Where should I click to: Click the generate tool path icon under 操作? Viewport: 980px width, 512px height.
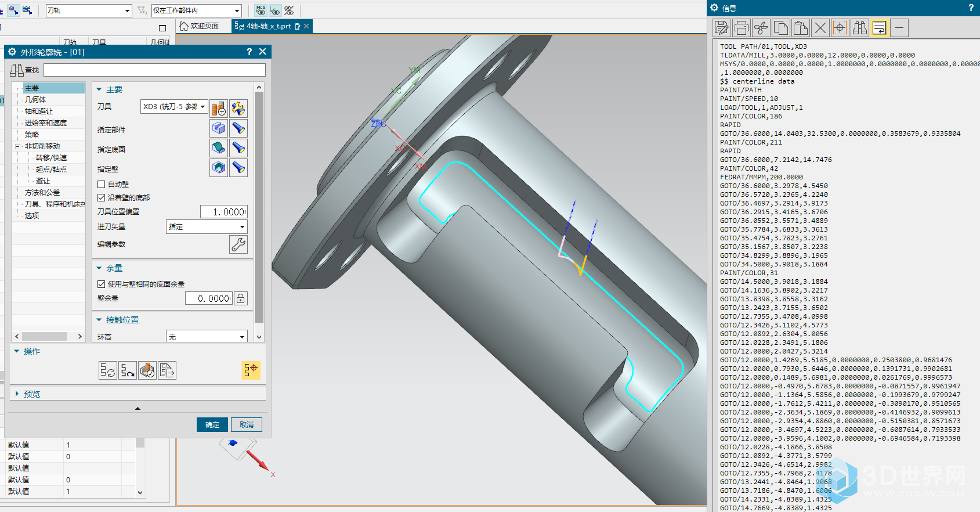pos(108,370)
